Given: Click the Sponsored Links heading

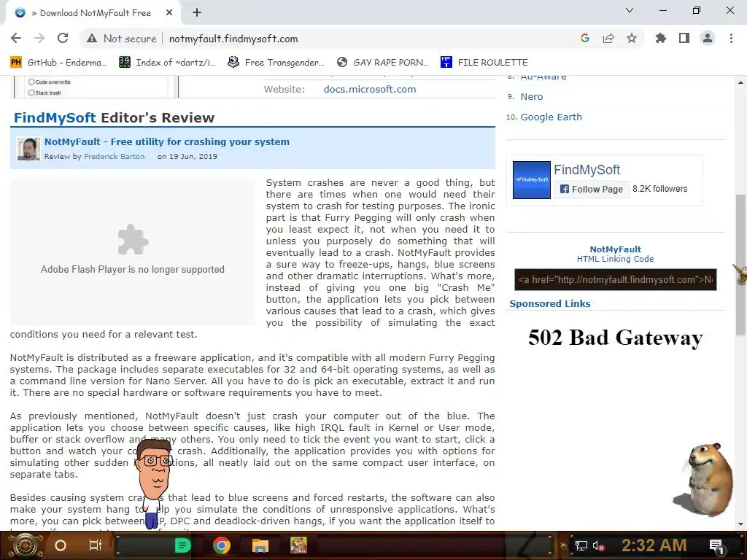Looking at the screenshot, I should [550, 304].
